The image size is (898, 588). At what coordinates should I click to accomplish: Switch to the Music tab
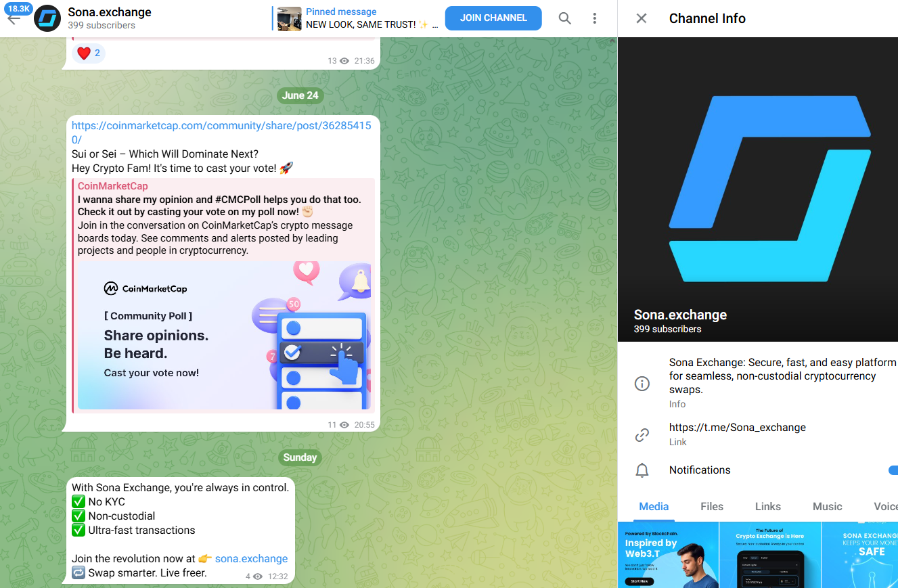(x=828, y=506)
